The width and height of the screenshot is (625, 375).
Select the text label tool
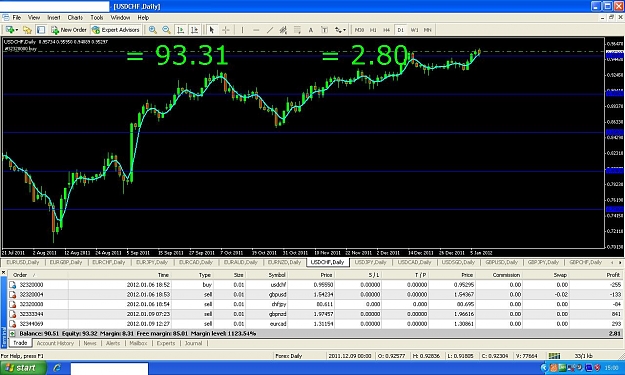(x=324, y=30)
